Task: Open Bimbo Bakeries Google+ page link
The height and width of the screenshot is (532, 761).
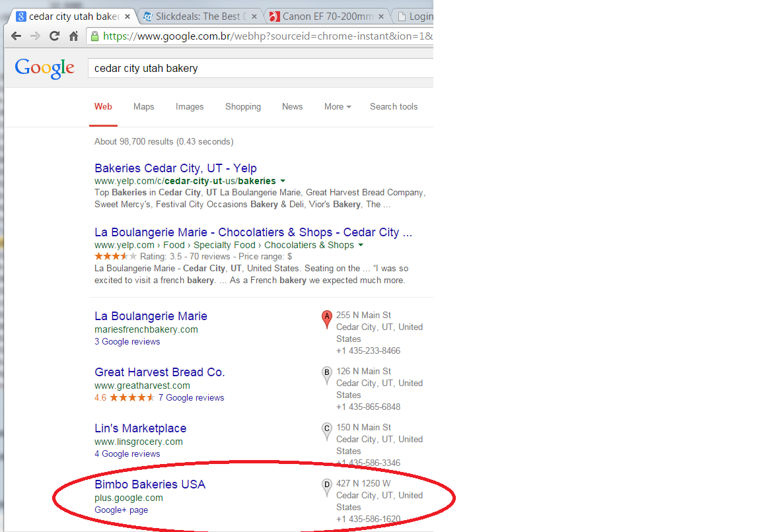Action: click(x=122, y=510)
